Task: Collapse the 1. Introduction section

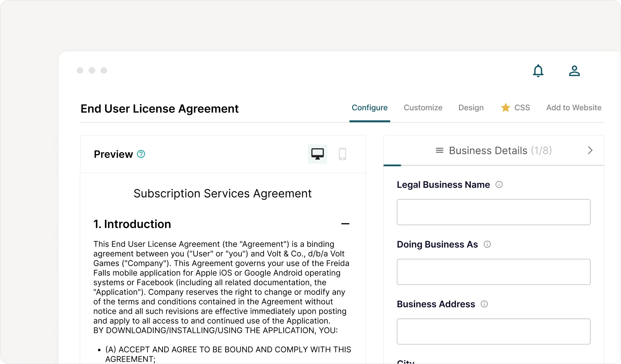Action: point(345,224)
